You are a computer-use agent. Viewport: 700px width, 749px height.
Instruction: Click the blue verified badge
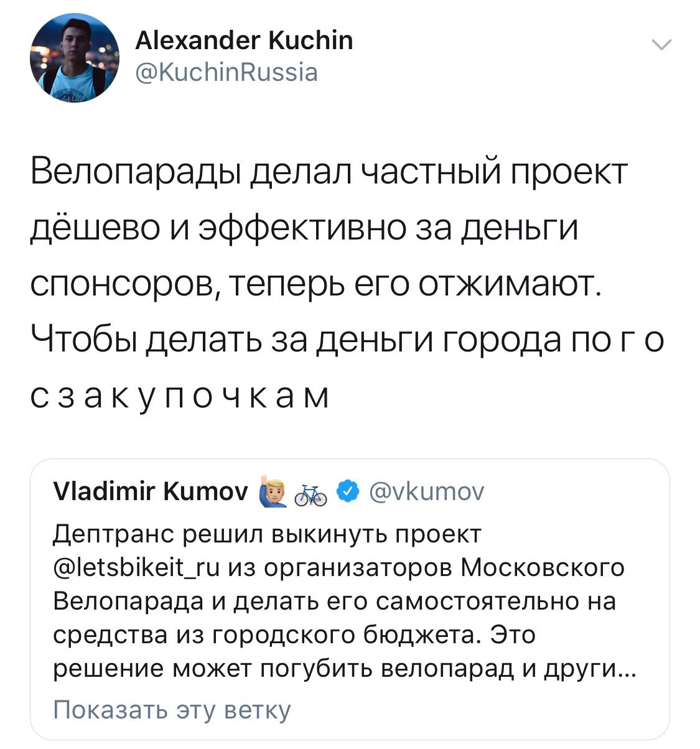(x=347, y=492)
